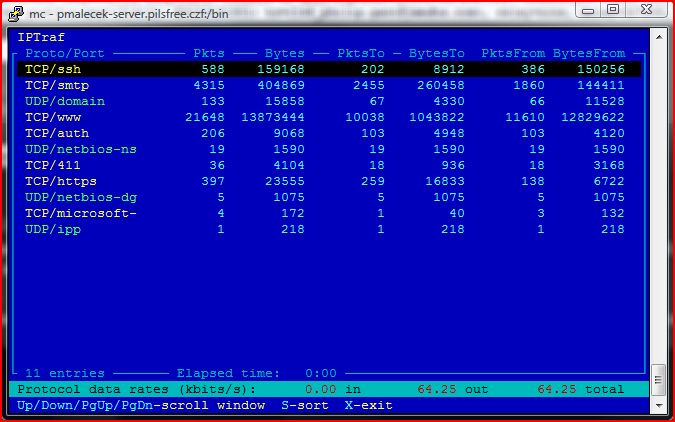675x422 pixels.
Task: Click the BytesTo column header
Action: click(437, 54)
